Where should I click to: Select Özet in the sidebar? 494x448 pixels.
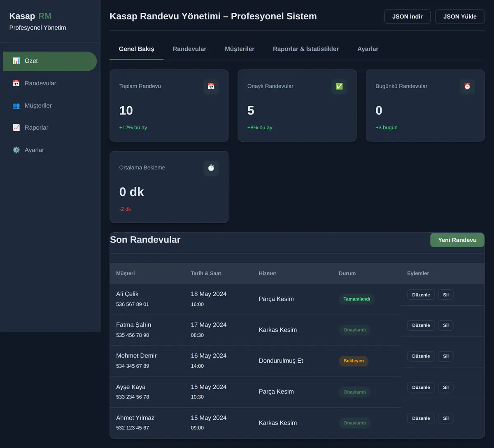coord(50,61)
